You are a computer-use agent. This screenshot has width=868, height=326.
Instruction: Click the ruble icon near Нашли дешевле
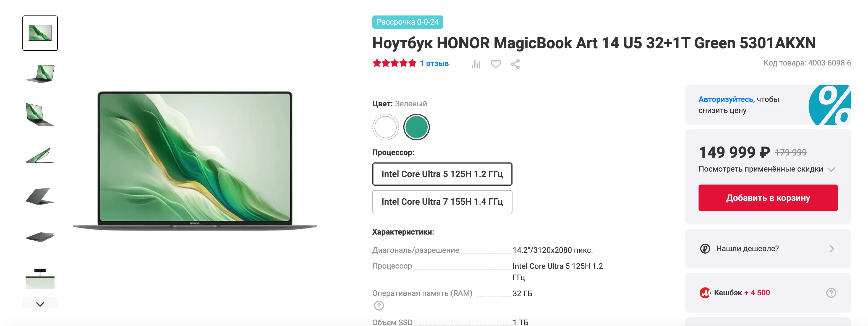click(705, 249)
